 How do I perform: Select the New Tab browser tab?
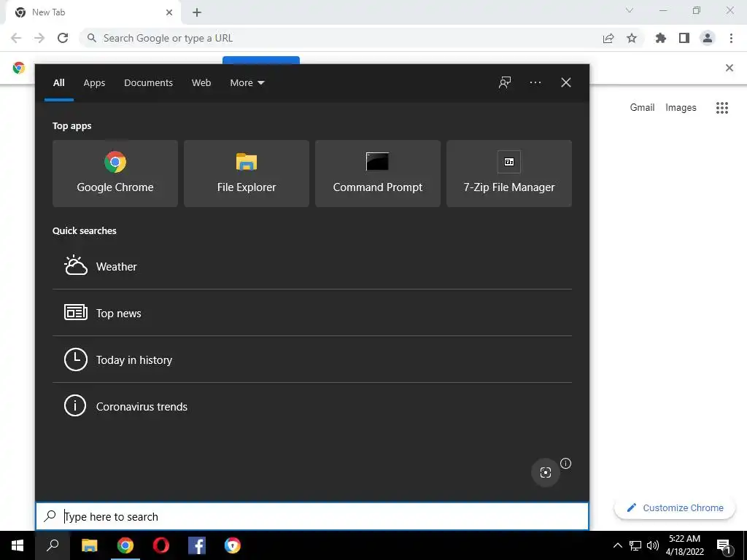[x=93, y=12]
